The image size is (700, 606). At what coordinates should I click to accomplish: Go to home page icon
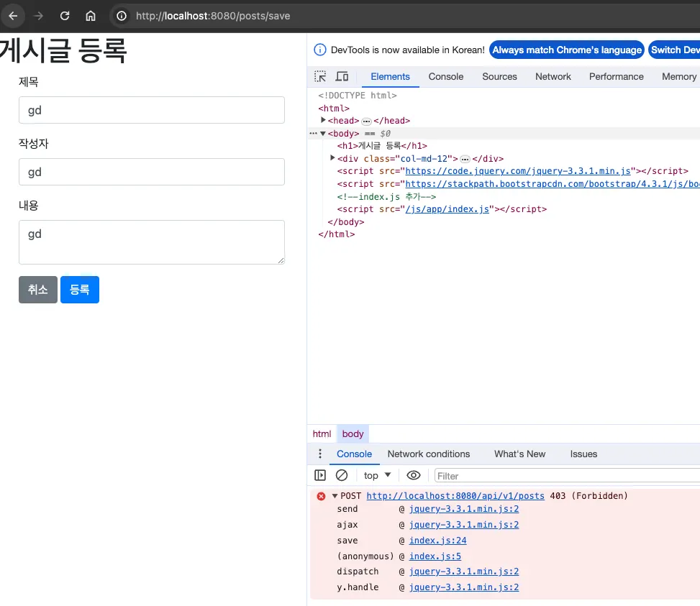90,15
